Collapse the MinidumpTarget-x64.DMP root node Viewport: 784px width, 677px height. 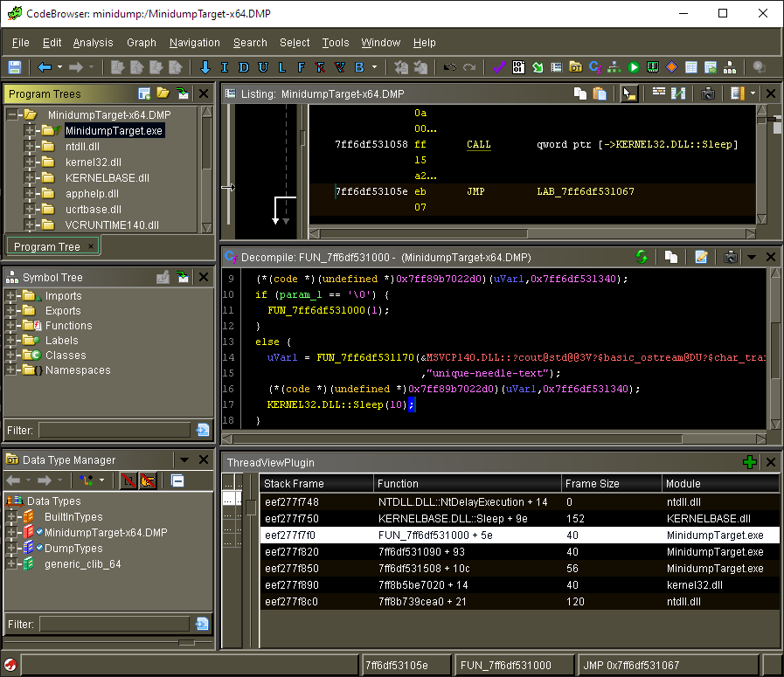tap(12, 115)
